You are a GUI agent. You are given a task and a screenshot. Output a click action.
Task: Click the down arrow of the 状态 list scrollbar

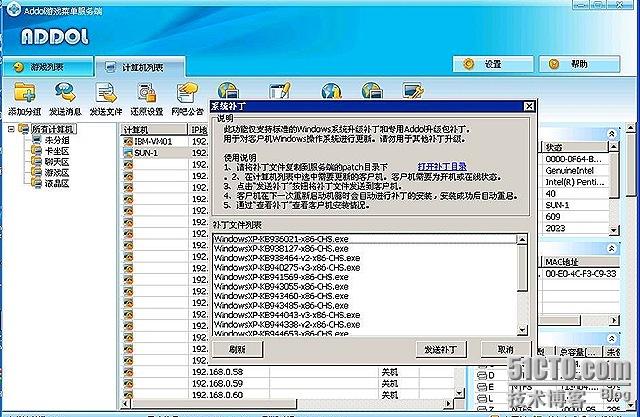[x=614, y=231]
